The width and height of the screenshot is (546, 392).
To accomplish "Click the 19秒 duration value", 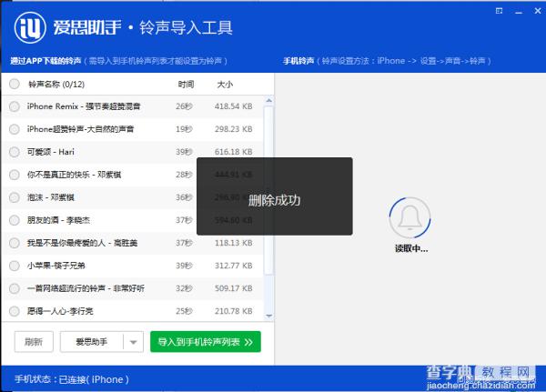I will click(x=184, y=129).
